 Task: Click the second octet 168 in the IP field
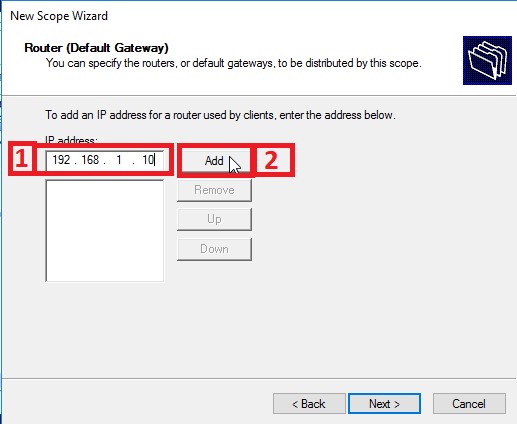[x=90, y=160]
